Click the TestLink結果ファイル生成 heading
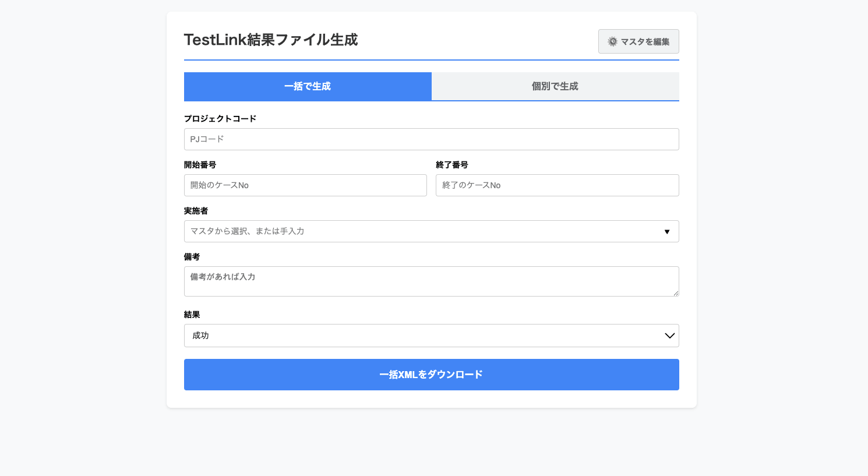 271,40
